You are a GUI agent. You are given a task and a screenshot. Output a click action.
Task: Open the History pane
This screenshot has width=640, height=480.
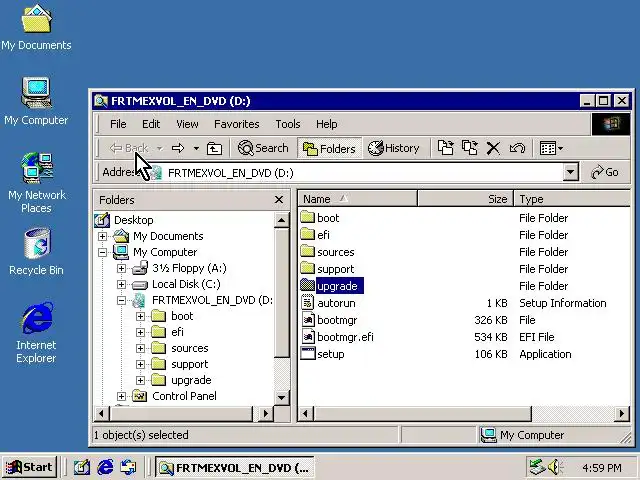[x=394, y=148]
